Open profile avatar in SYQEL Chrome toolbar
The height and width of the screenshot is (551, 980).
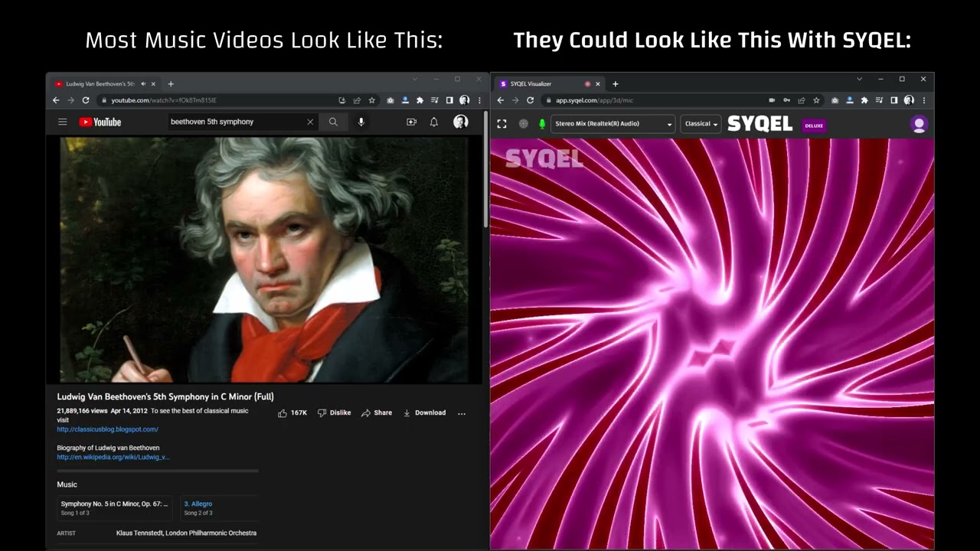click(909, 100)
